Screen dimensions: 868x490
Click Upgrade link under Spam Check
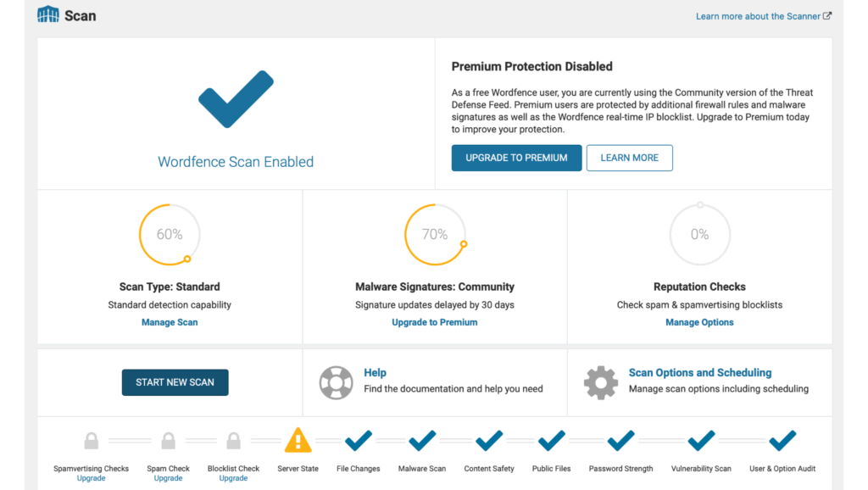[x=168, y=478]
